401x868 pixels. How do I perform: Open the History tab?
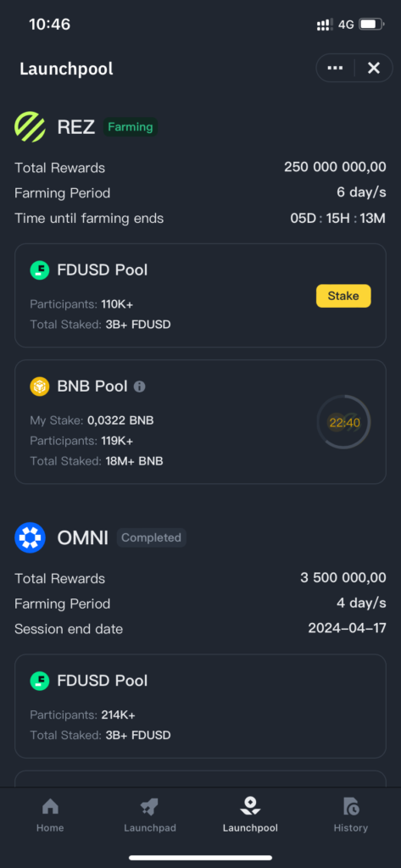pyautogui.click(x=351, y=816)
